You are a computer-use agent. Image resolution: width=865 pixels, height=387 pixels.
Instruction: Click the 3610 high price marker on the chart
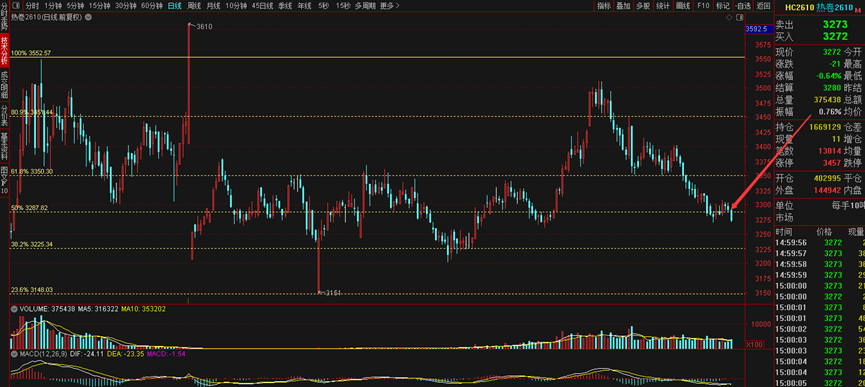[204, 26]
